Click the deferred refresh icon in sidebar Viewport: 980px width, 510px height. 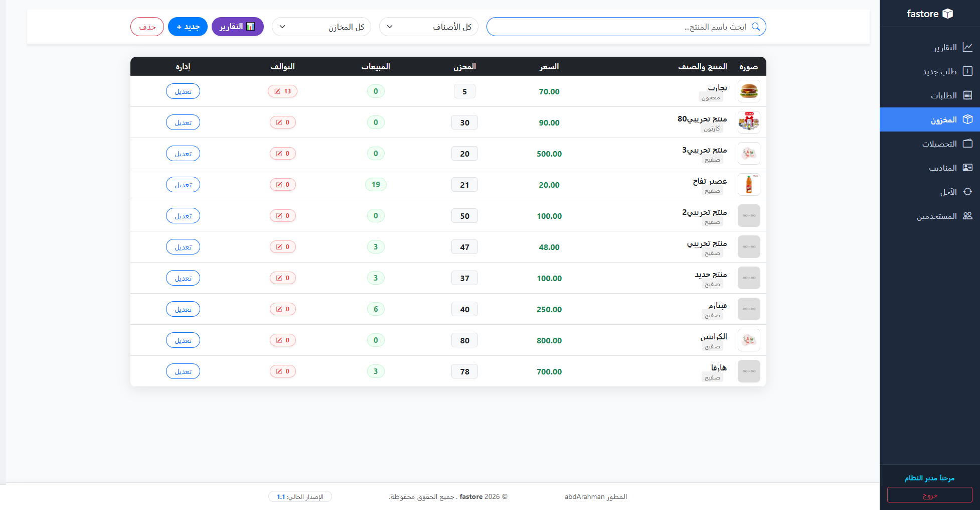[967, 192]
